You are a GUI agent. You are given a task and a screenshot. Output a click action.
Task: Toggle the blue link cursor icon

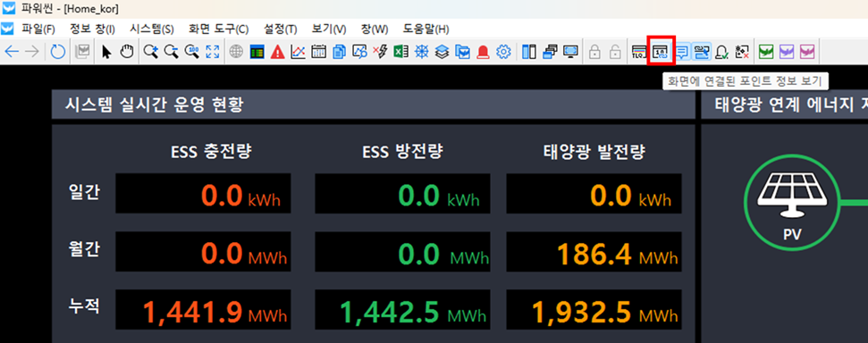coord(703,52)
